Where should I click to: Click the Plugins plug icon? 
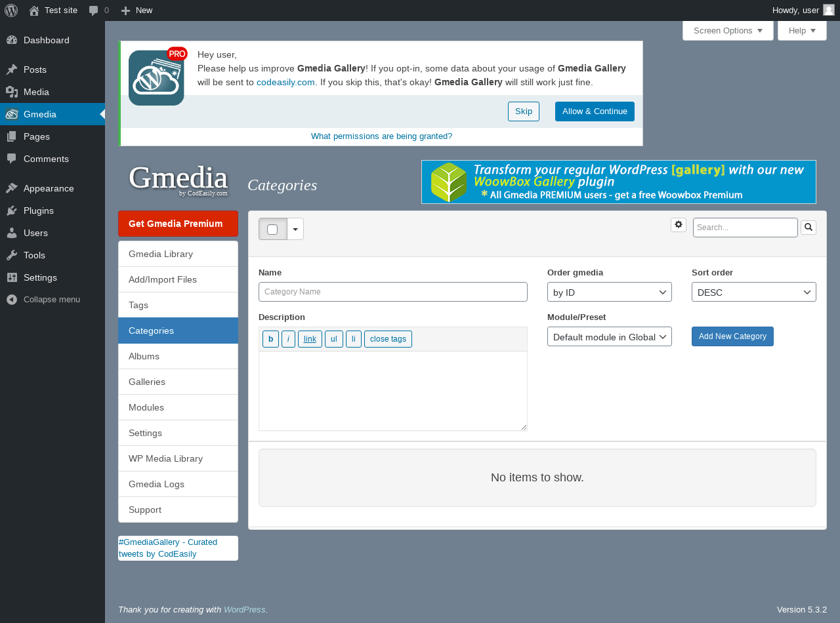tap(12, 211)
